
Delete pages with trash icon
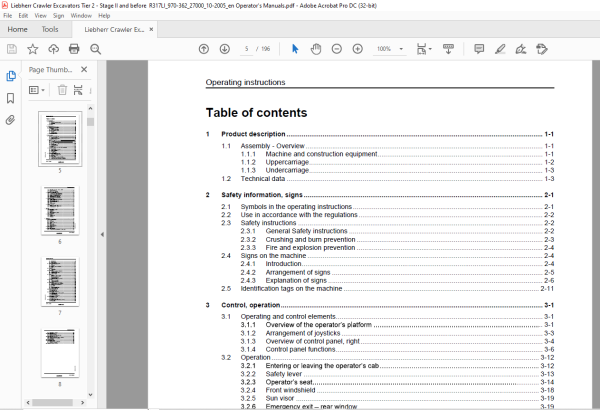click(x=62, y=90)
